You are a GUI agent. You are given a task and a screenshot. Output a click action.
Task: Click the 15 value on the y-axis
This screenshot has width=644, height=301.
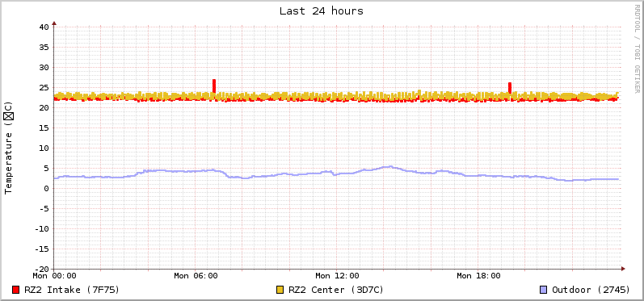pyautogui.click(x=44, y=128)
